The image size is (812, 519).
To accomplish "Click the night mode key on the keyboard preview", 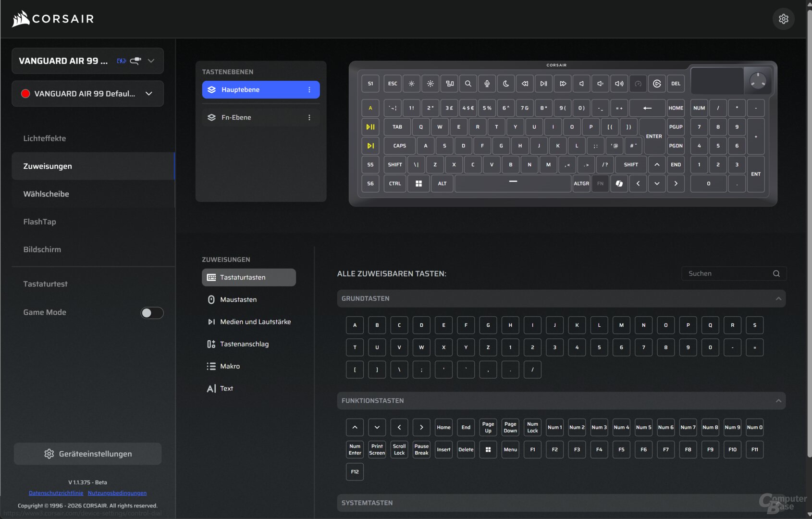I will tap(505, 83).
